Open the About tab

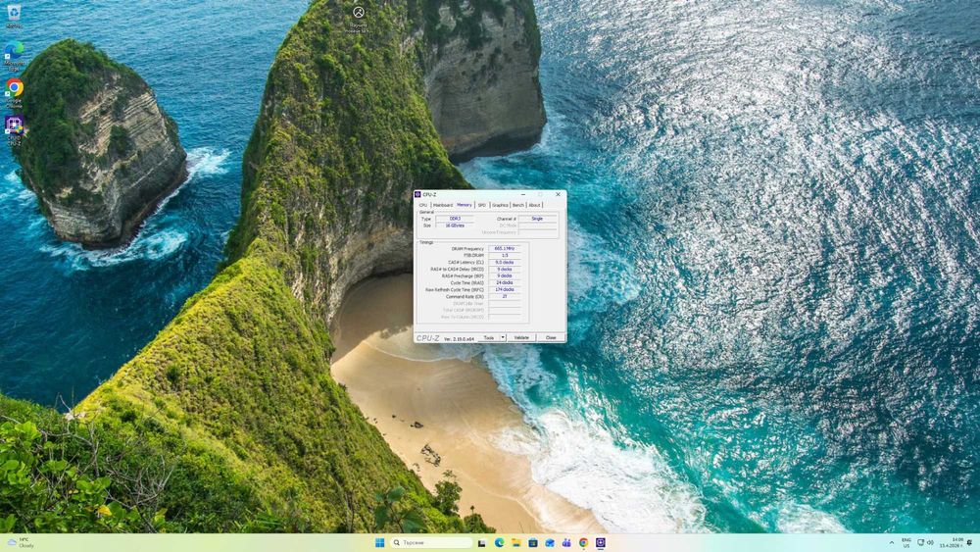tap(534, 205)
